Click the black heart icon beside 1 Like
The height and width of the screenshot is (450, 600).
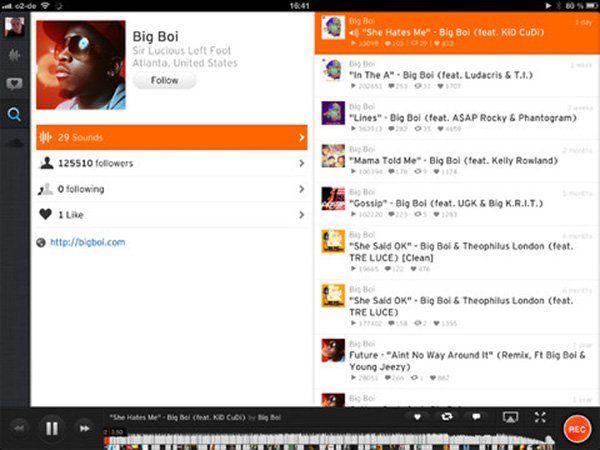(x=46, y=214)
